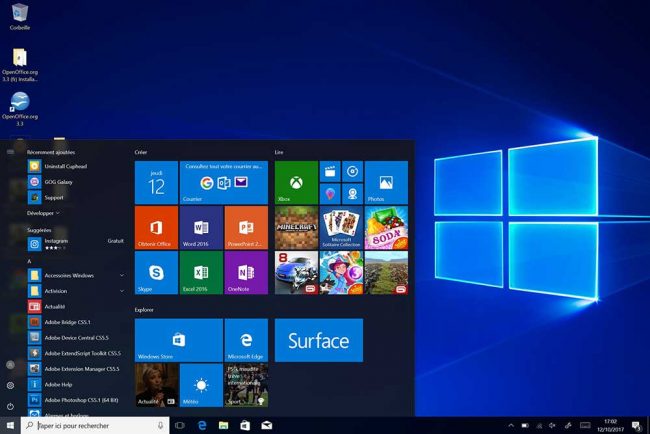Open Actualité in the app list

(77, 307)
